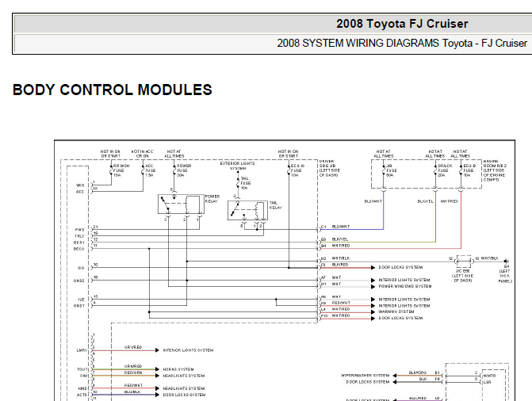Image resolution: width=532 pixels, height=401 pixels.
Task: Click 'HEADLIGHTS SYSTEM' beside the HIND RED/WHT wire
Action: [x=184, y=389]
